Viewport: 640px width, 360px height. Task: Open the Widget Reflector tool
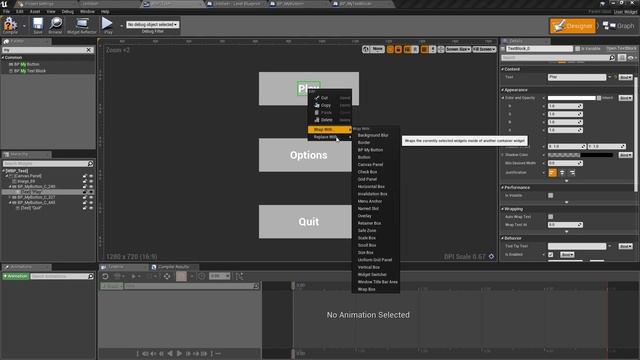pyautogui.click(x=82, y=25)
